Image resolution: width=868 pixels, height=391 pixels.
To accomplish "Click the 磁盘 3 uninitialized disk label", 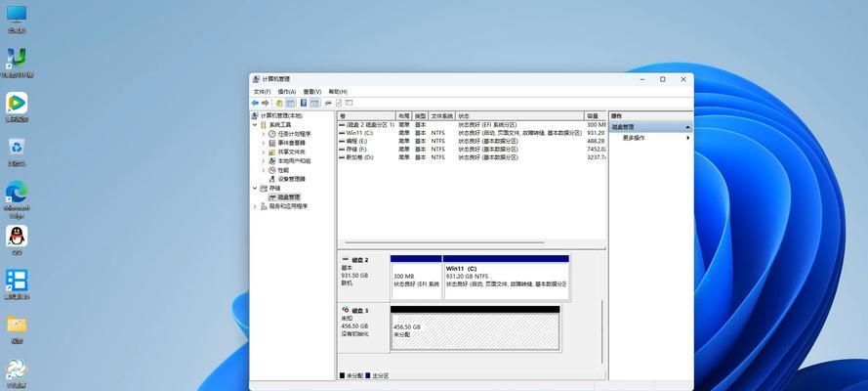I will tap(363, 328).
